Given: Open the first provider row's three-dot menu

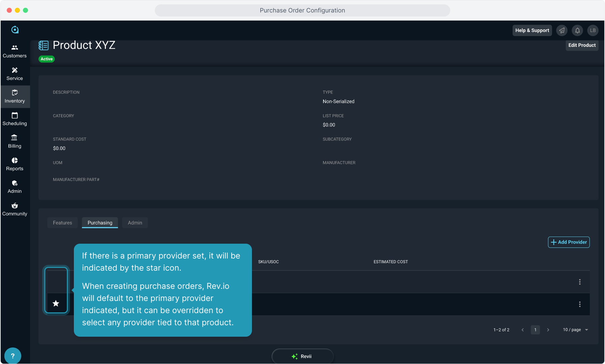Looking at the screenshot, I should [x=580, y=282].
